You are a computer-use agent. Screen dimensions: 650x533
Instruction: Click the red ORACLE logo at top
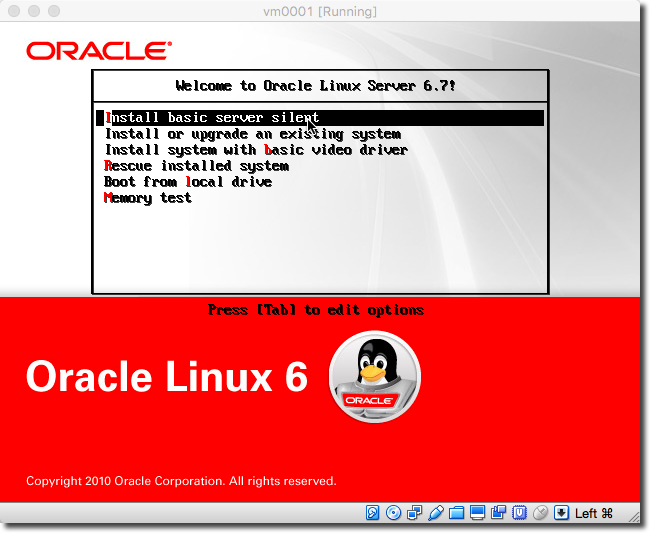point(99,51)
